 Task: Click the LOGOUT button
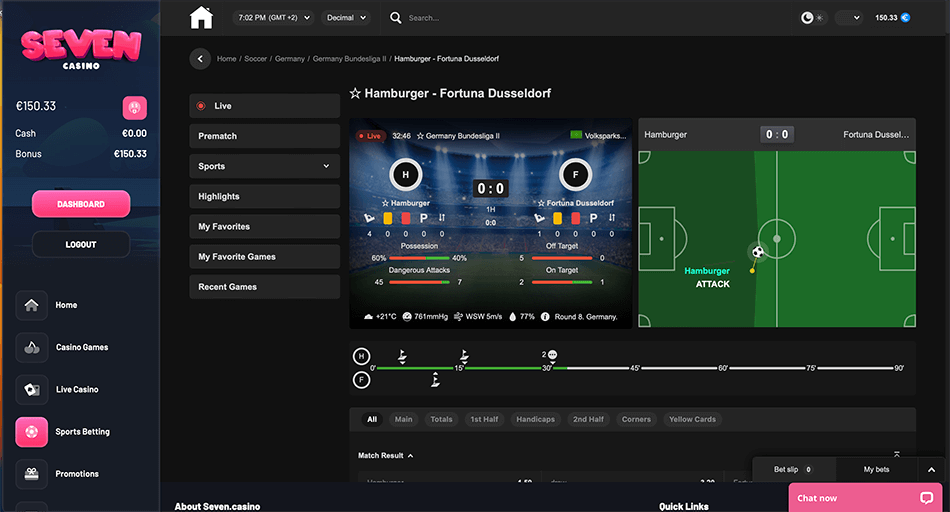81,245
